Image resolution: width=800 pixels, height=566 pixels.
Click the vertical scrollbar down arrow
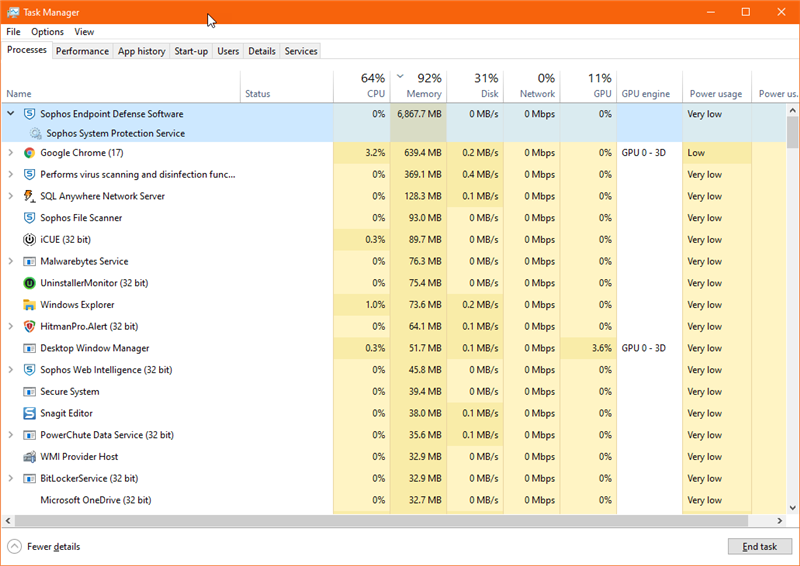click(792, 507)
